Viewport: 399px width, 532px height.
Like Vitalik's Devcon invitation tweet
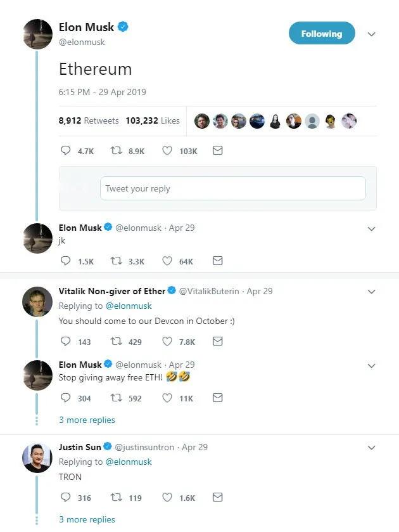click(167, 341)
